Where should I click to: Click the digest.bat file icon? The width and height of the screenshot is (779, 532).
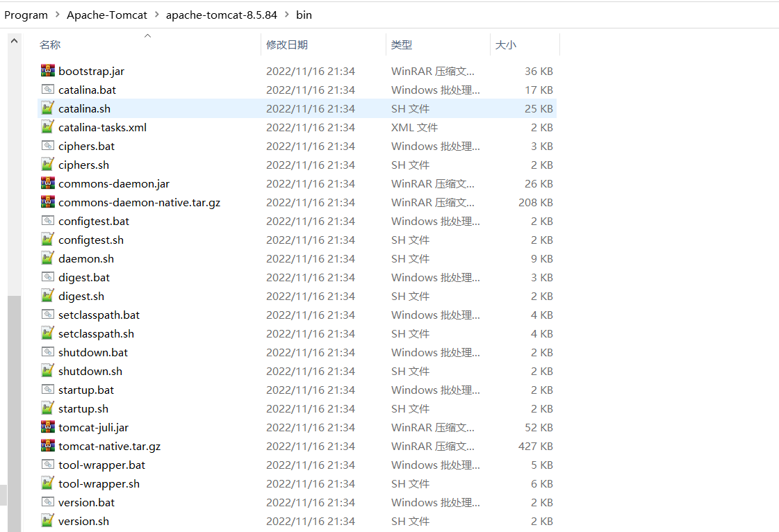coord(48,277)
